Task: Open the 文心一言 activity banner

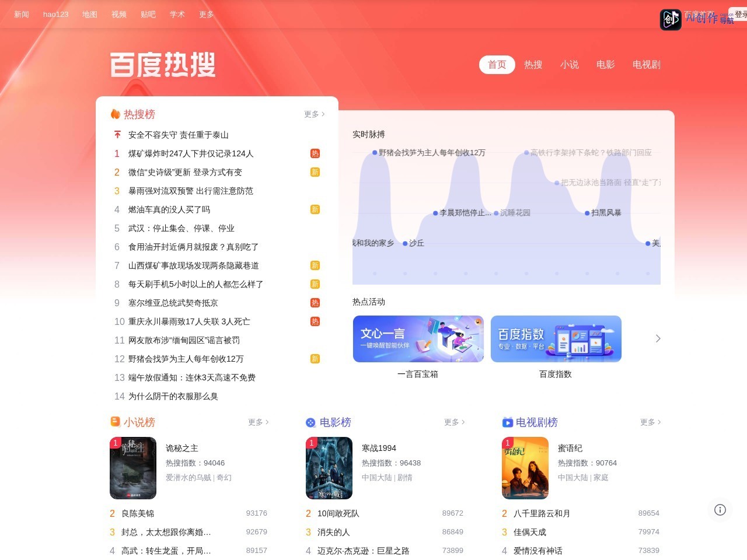Action: coord(418,339)
